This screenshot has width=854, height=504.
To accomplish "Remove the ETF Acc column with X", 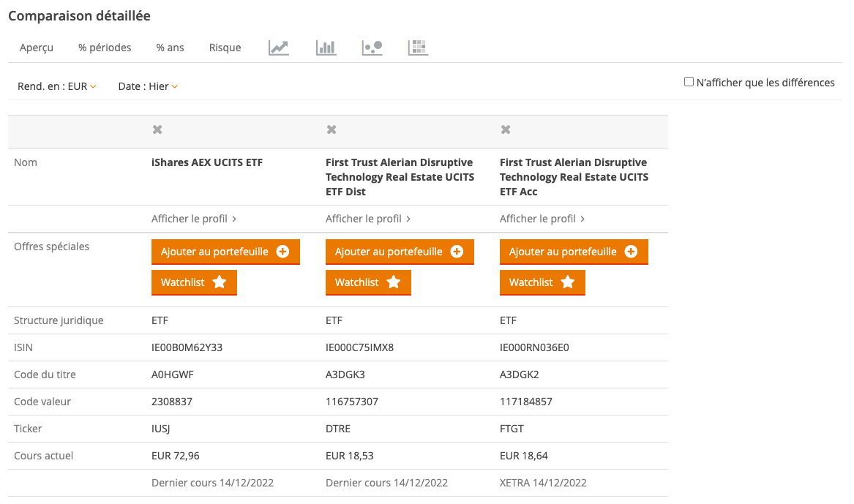I will click(505, 129).
